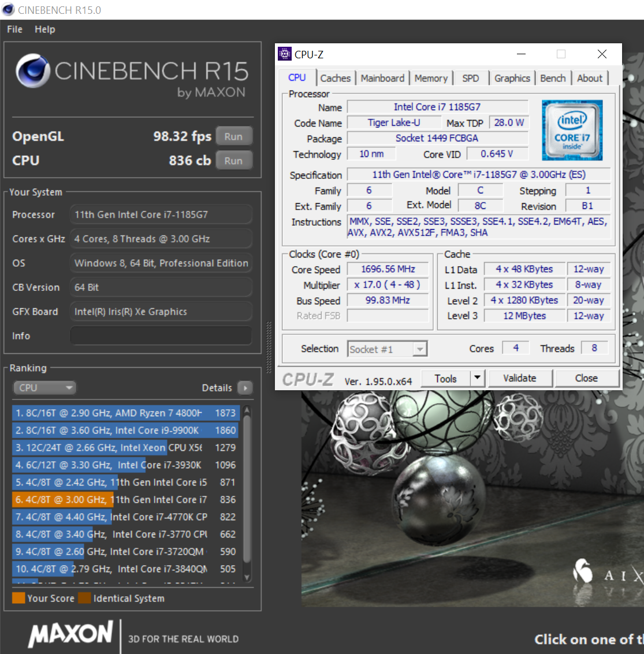Switch to the Mainboard tab in CPU-Z
The height and width of the screenshot is (654, 644).
(382, 78)
